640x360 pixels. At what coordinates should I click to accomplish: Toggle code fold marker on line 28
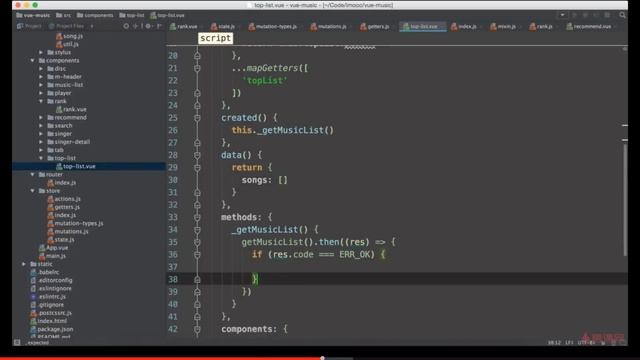pyautogui.click(x=197, y=155)
